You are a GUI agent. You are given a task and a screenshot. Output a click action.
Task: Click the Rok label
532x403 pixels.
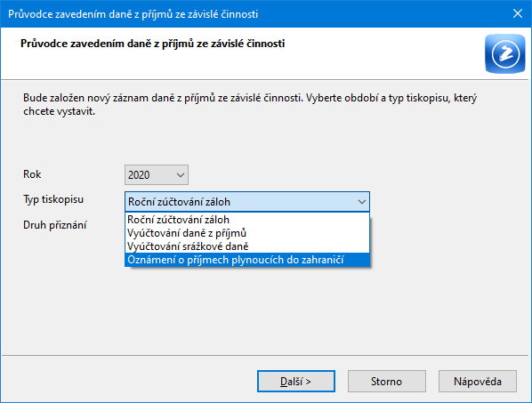[32, 174]
